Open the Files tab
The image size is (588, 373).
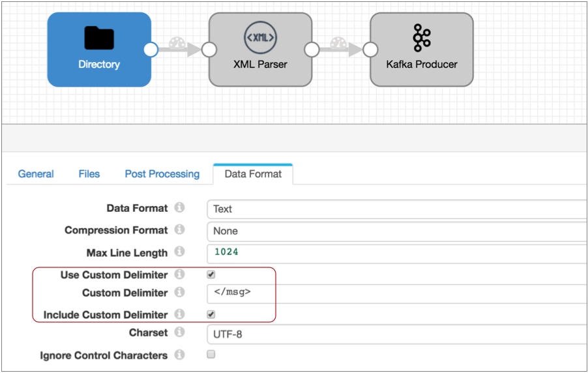tap(89, 174)
